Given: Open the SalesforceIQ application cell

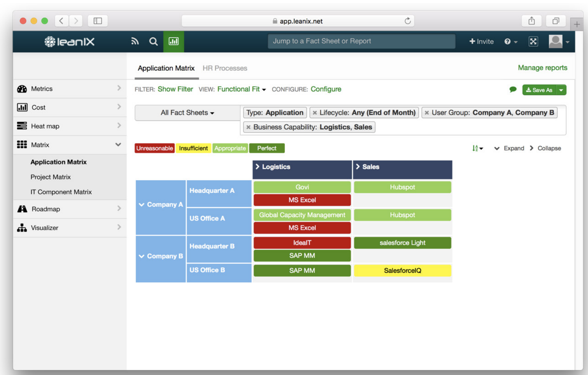Looking at the screenshot, I should click(403, 270).
